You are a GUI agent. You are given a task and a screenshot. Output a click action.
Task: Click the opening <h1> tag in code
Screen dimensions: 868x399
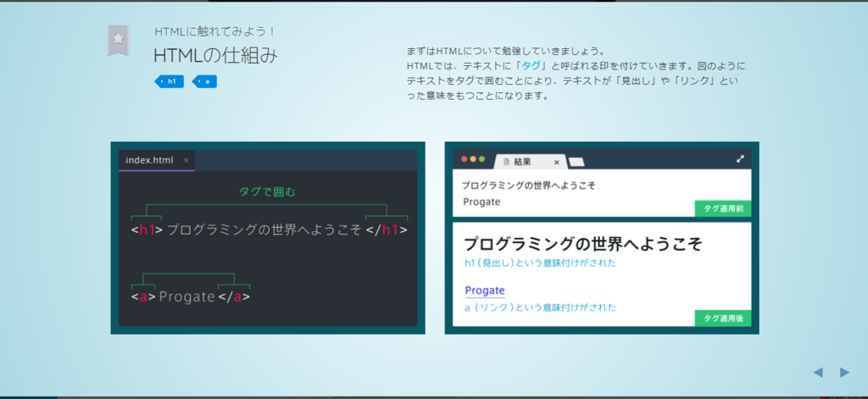tap(147, 230)
